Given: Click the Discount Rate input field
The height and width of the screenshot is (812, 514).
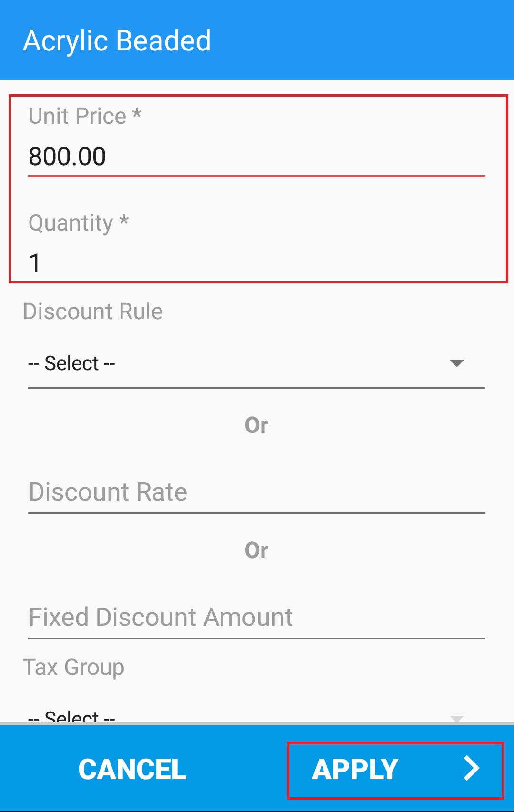Looking at the screenshot, I should point(257,492).
